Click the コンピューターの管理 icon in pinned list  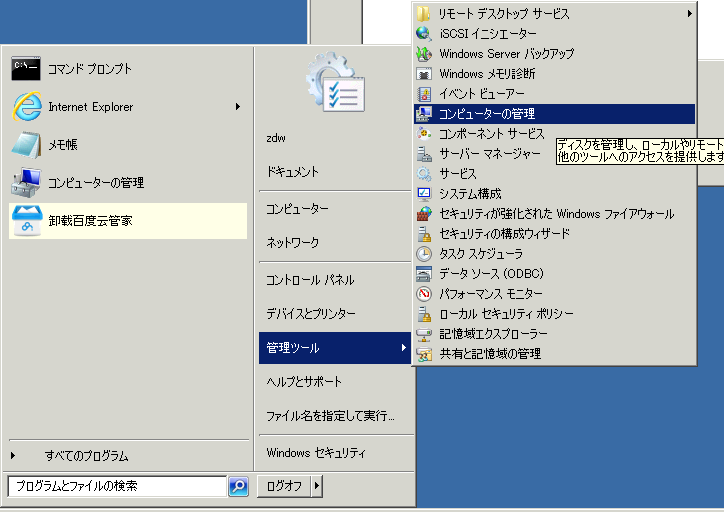pos(26,182)
